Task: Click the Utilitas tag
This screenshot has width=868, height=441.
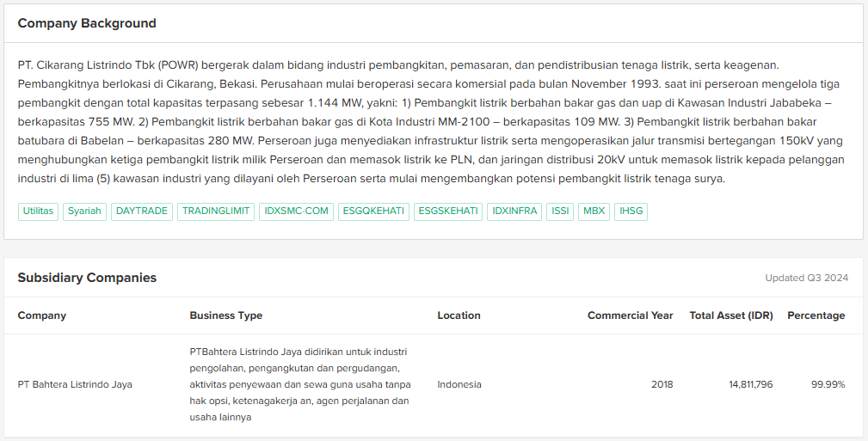Action: [38, 211]
